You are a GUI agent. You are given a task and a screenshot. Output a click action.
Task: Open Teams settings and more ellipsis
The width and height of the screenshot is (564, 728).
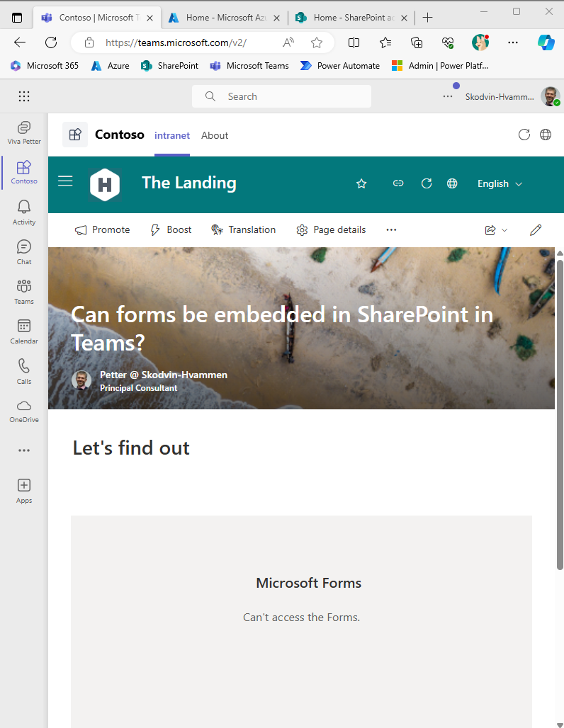(x=448, y=96)
